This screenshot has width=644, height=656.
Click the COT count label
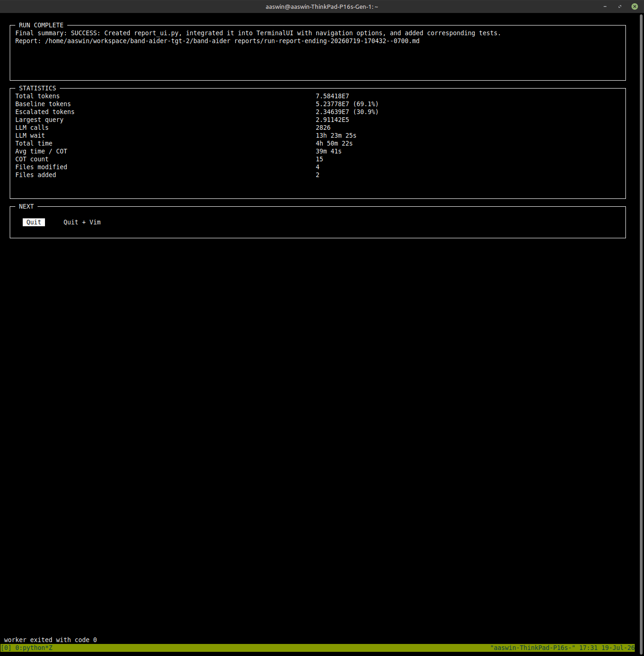point(32,159)
